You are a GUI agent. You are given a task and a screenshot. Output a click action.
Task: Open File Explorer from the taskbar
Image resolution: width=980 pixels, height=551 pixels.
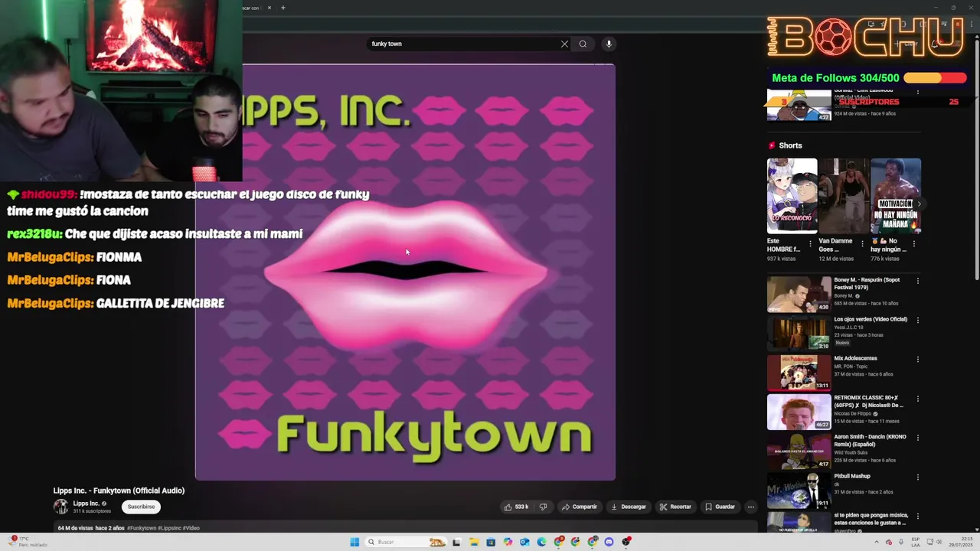click(474, 542)
